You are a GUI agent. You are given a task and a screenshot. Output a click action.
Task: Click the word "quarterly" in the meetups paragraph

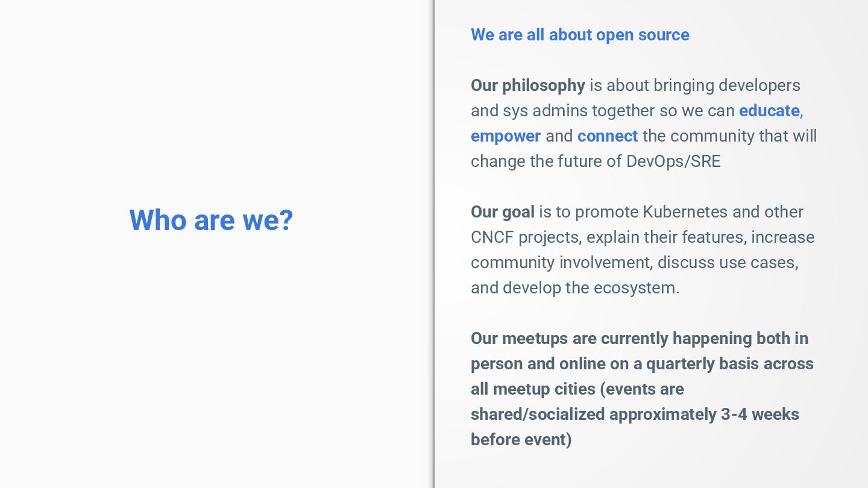(680, 364)
